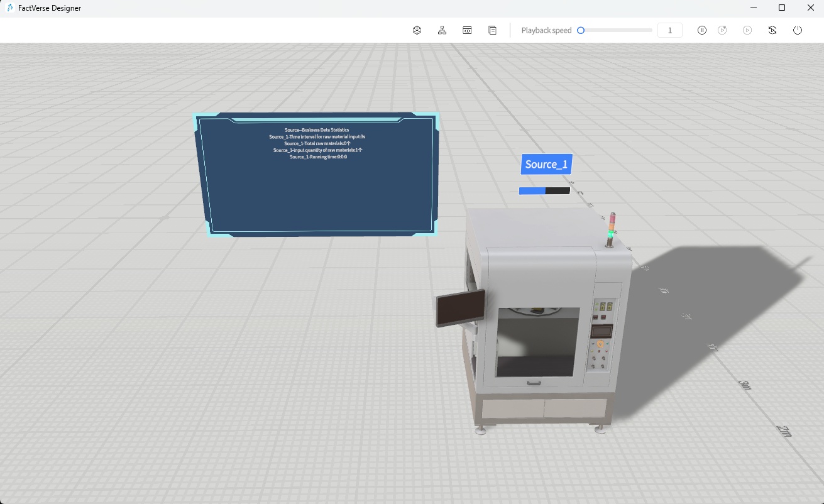Open the document list icon
The width and height of the screenshot is (824, 504).
[x=492, y=30]
